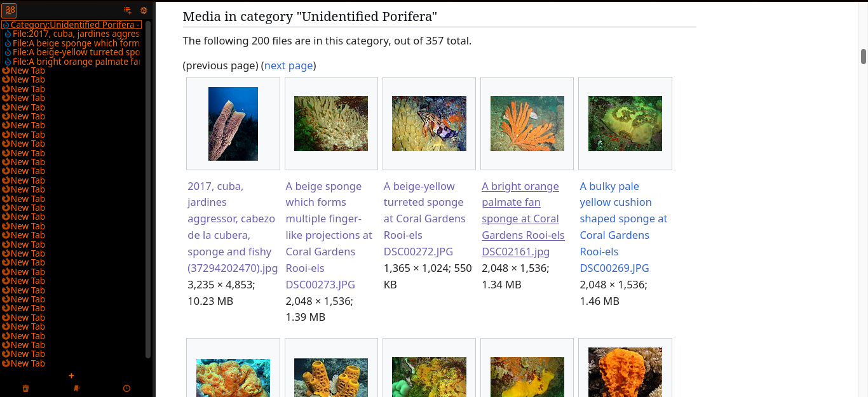
Task: Click the page's vertical scrollbar thumb
Action: (864, 57)
